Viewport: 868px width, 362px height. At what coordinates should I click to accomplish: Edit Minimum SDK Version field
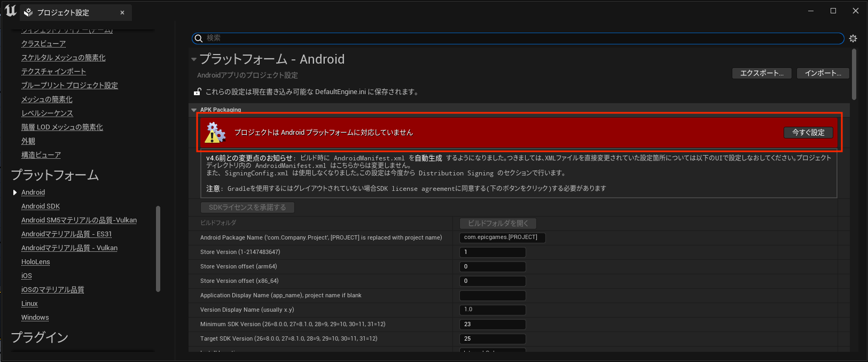coord(492,324)
